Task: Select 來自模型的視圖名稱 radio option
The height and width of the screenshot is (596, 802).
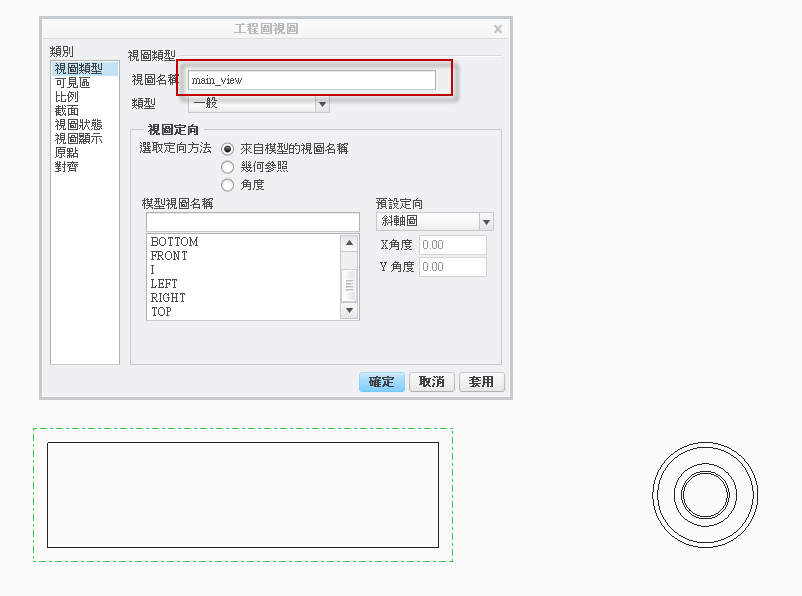Action: 228,148
